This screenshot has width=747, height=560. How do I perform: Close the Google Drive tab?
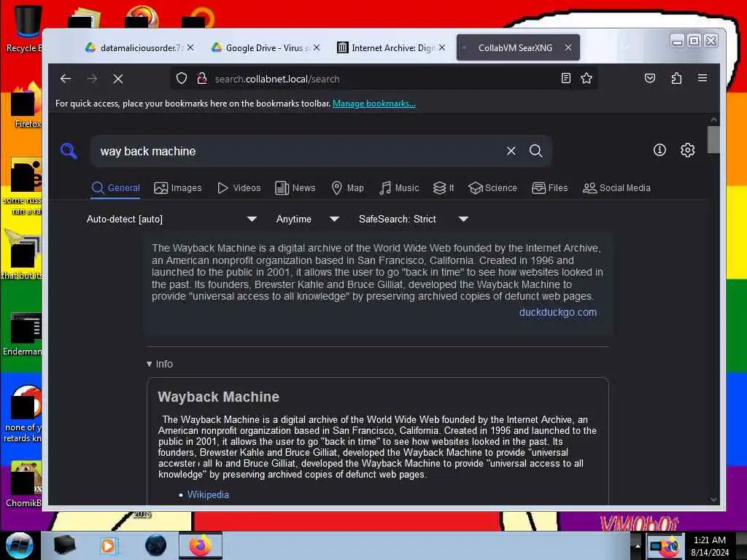pyautogui.click(x=317, y=47)
